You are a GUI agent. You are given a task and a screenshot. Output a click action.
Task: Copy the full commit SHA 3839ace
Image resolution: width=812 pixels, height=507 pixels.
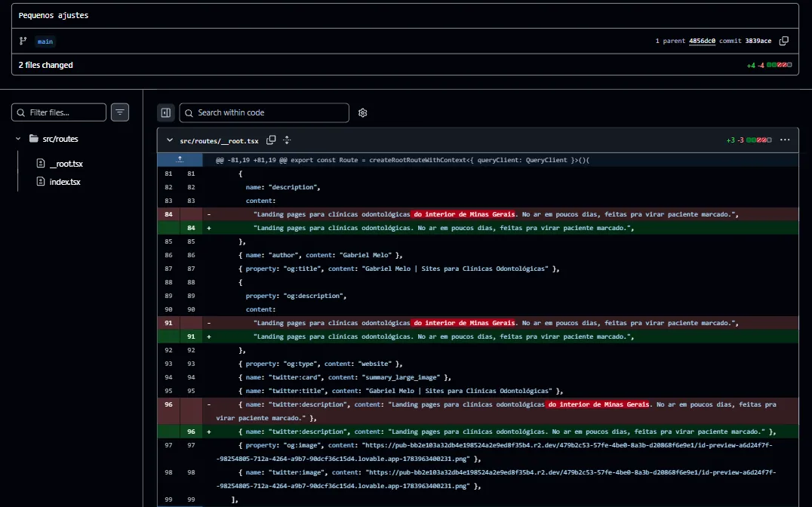point(783,41)
